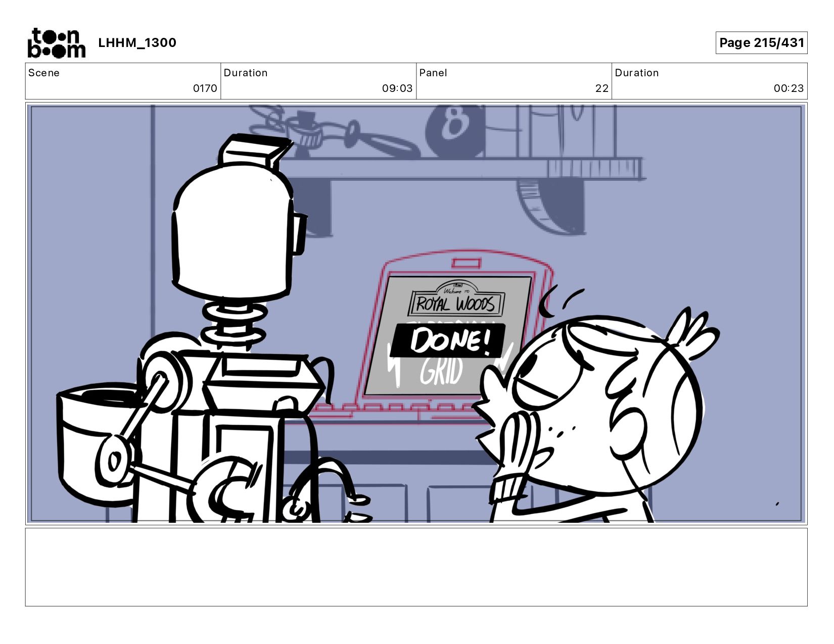834x644 pixels.
Task: Click the panel number 22
Action: click(601, 88)
